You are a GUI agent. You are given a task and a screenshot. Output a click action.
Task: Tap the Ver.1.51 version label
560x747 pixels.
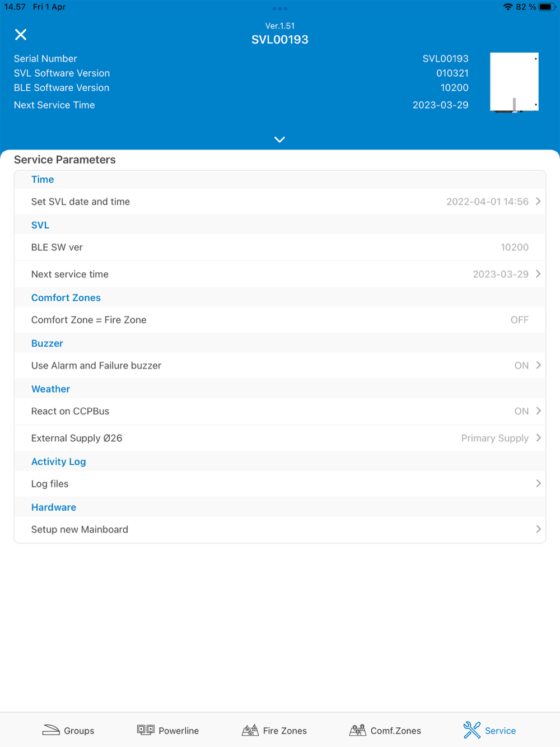click(x=280, y=26)
